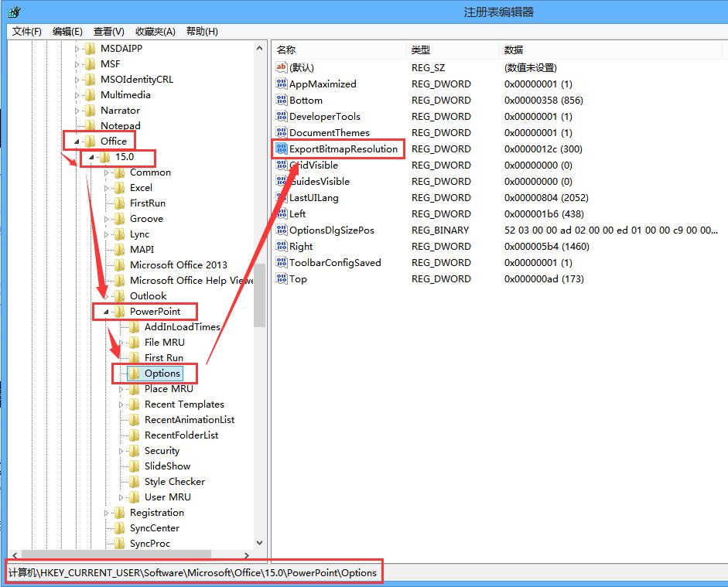Image resolution: width=728 pixels, height=587 pixels.
Task: Click the tree scroll down arrow
Action: [x=259, y=542]
